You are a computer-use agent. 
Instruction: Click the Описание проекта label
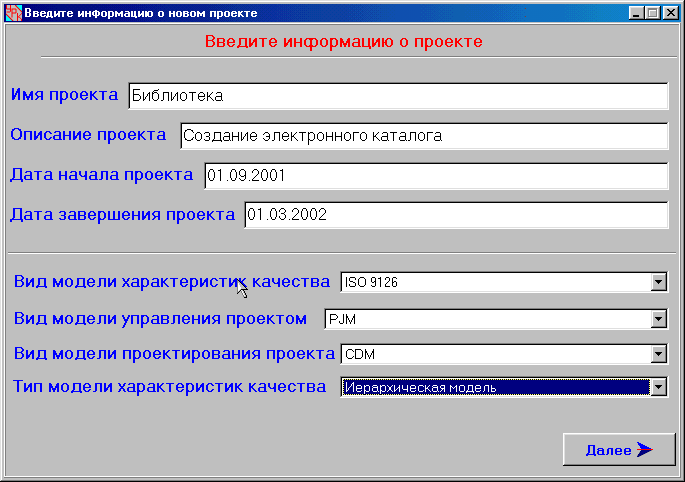click(x=88, y=135)
